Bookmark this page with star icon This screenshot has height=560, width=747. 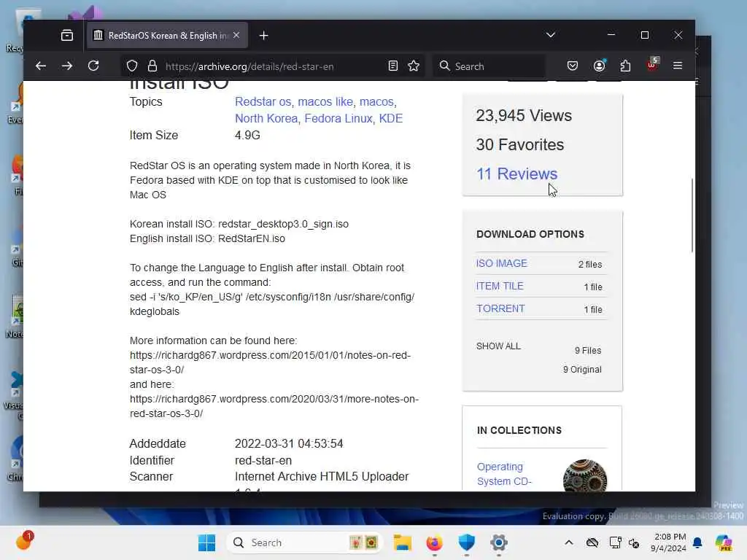[x=414, y=66]
